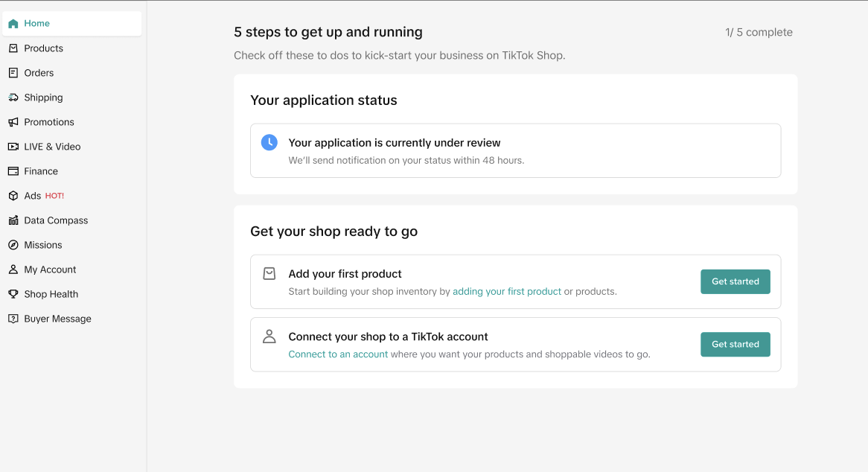Open the Ads menu item
This screenshot has height=472, width=868.
33,196
